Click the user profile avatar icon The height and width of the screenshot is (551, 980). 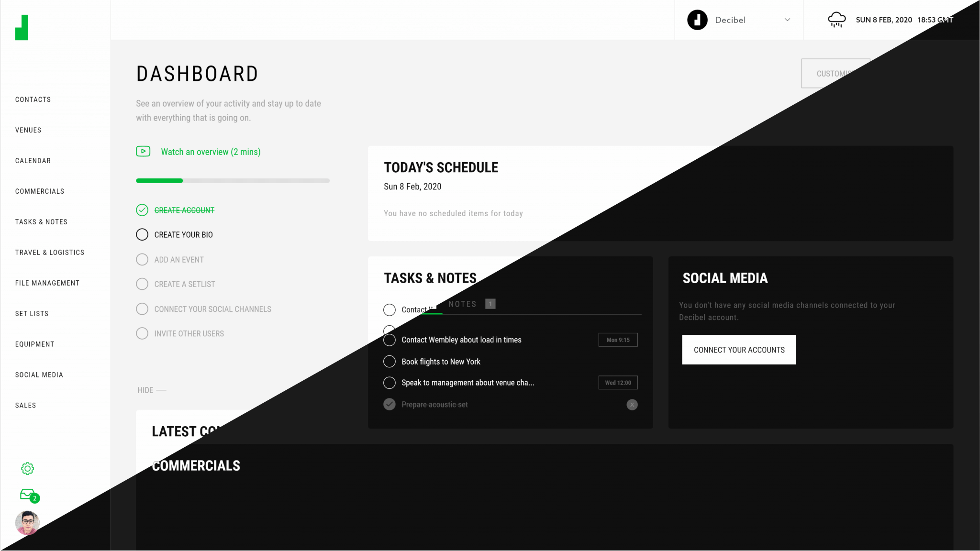tap(28, 521)
